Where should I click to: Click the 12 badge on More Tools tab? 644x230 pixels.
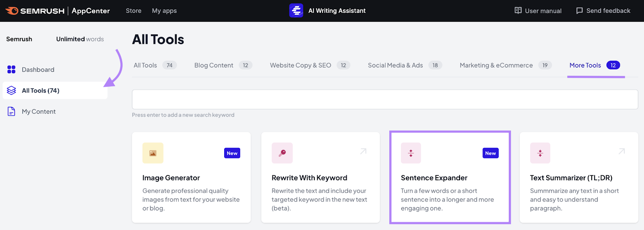click(613, 65)
